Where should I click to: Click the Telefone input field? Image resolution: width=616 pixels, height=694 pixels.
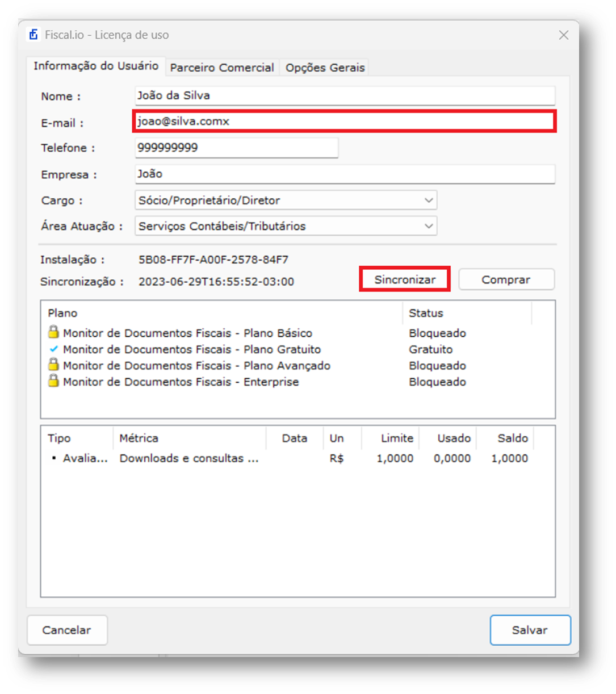pyautogui.click(x=236, y=148)
